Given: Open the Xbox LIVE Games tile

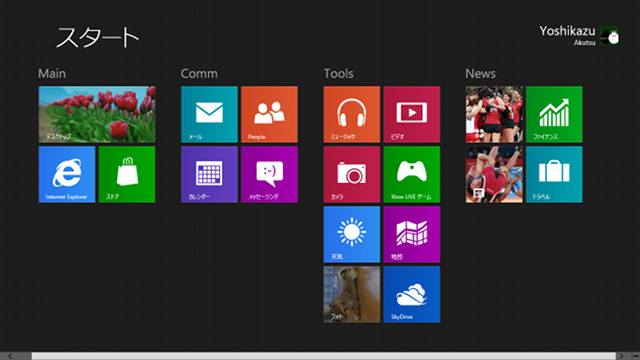Looking at the screenshot, I should pos(412,174).
